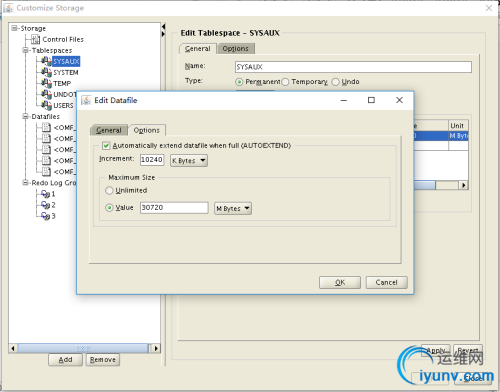Select the TEMP tablespace label
Screen dimensions: 500x392
click(62, 83)
